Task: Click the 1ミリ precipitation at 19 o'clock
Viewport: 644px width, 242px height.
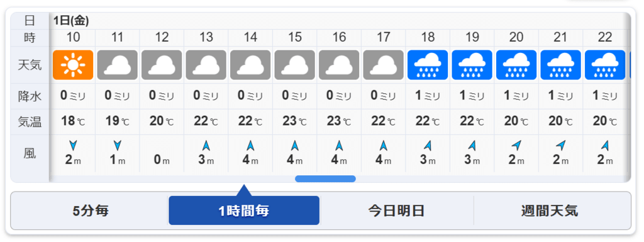Action: pyautogui.click(x=472, y=96)
